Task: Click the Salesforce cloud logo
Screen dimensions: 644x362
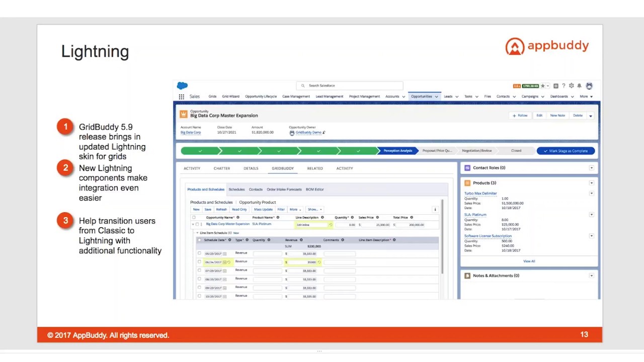Action: (182, 86)
